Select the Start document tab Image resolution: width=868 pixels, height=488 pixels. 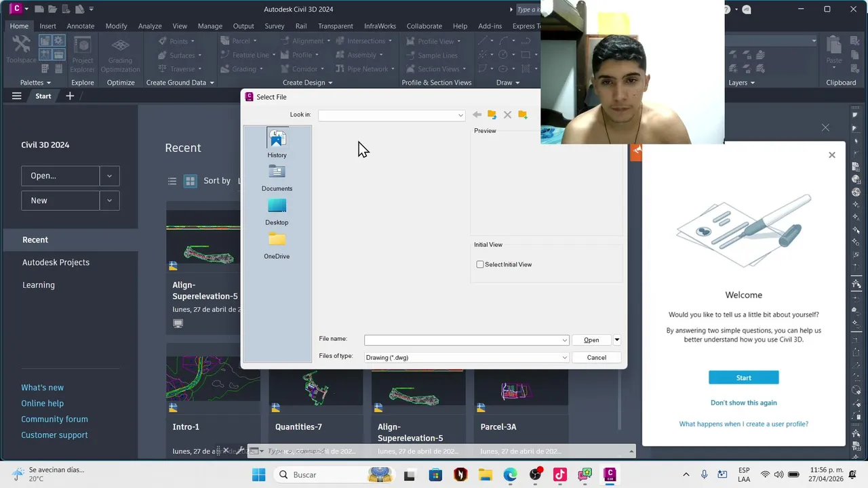43,96
